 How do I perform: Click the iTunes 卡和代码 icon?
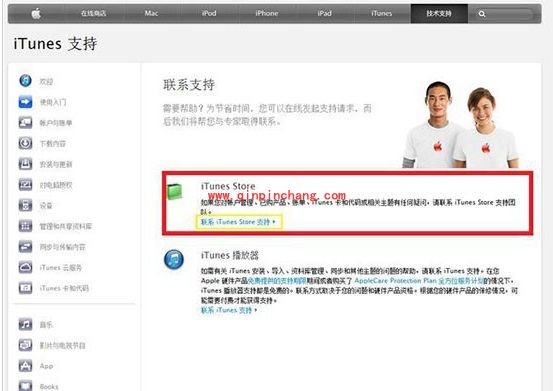tap(25, 288)
